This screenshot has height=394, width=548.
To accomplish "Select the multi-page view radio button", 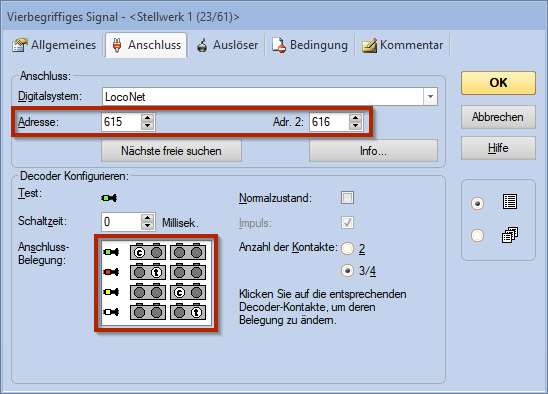I will tap(477, 235).
